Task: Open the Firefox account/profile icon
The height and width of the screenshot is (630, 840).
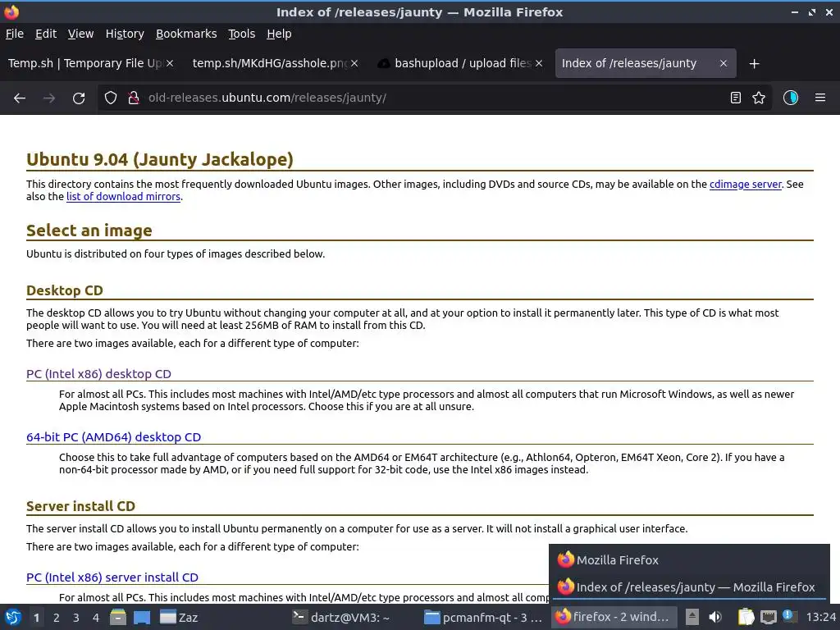Action: click(x=791, y=98)
